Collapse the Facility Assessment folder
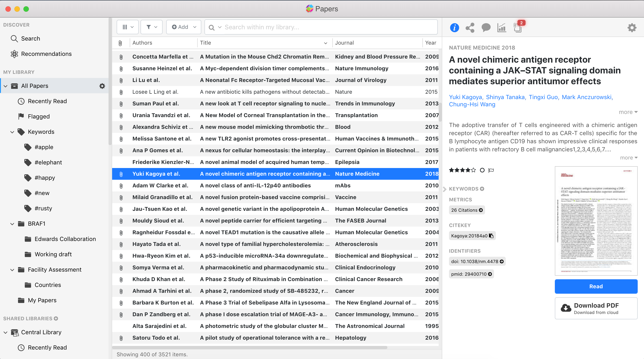Image resolution: width=644 pixels, height=359 pixels. (12, 270)
